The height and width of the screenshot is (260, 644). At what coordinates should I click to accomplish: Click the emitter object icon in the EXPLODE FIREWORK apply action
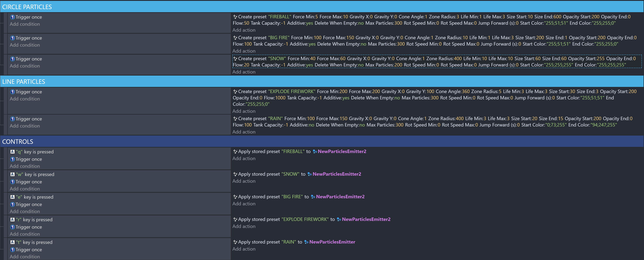coord(339,220)
